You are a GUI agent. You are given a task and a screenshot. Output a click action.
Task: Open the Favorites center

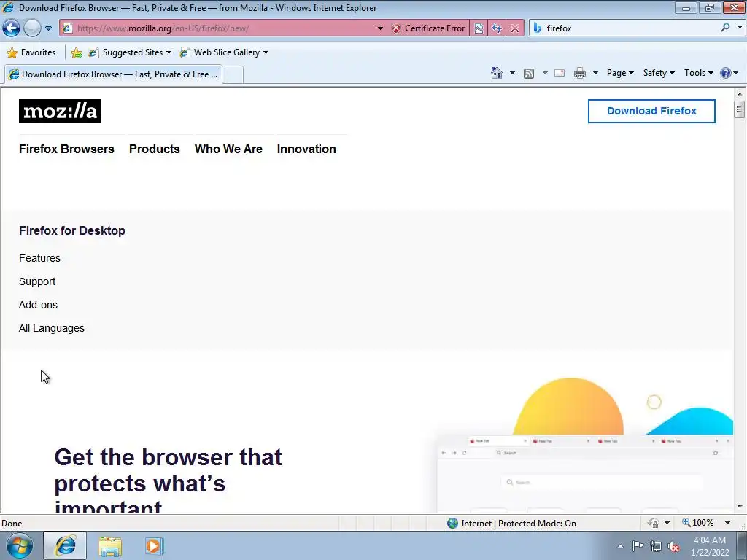(x=31, y=52)
